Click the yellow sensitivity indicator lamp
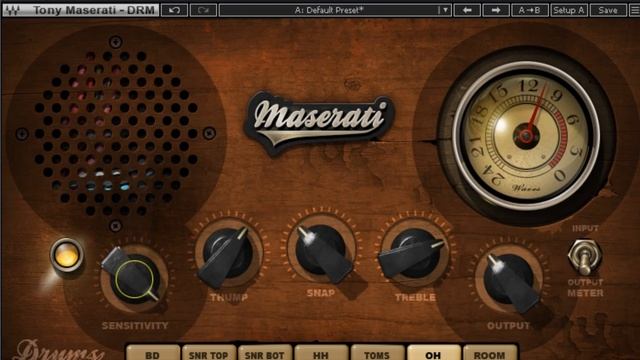640x360 pixels. [x=67, y=256]
